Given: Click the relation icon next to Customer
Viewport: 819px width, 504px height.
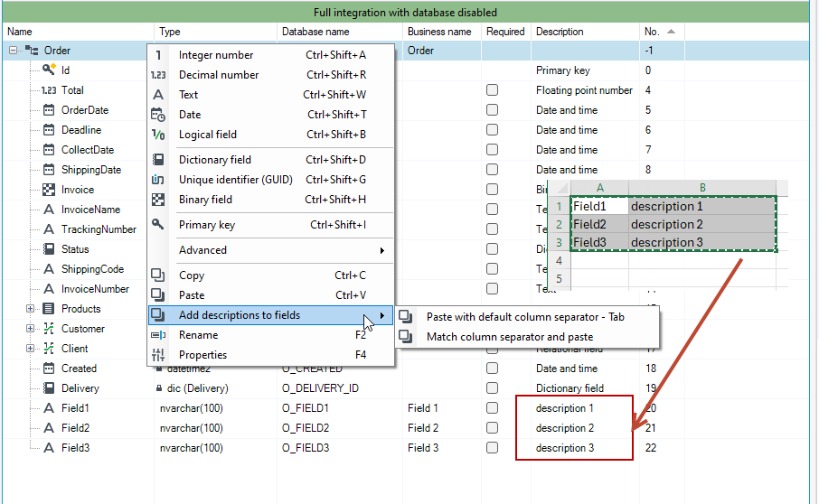Looking at the screenshot, I should point(49,328).
